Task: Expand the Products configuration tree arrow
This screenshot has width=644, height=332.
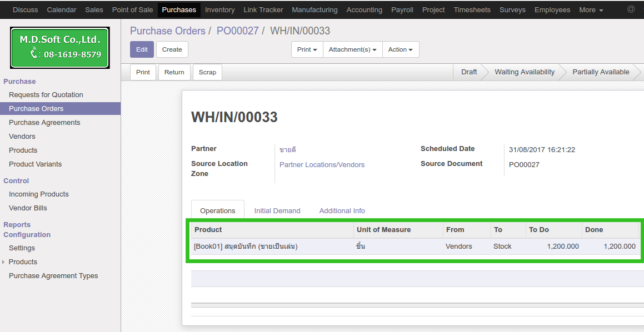Action: click(x=4, y=262)
